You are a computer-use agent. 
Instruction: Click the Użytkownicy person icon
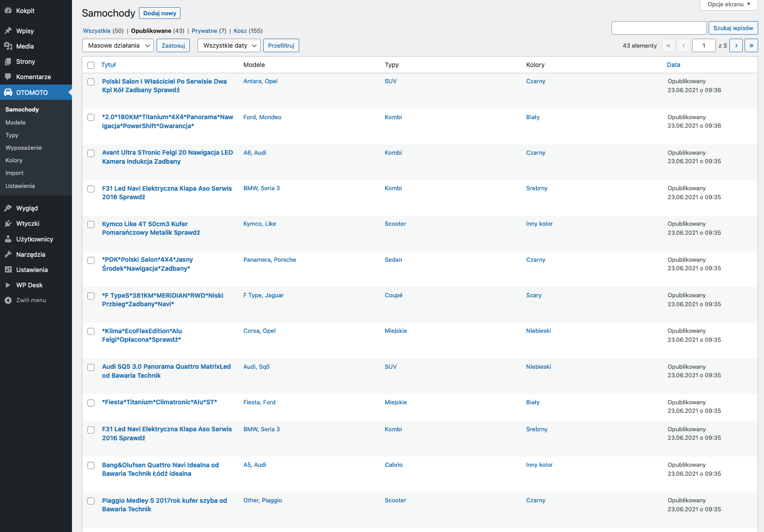8,239
